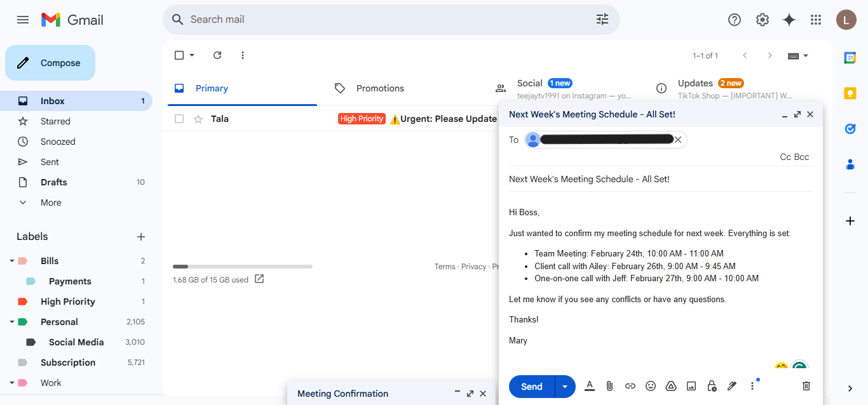Remove the recipient chip
The width and height of the screenshot is (868, 405).
(678, 140)
